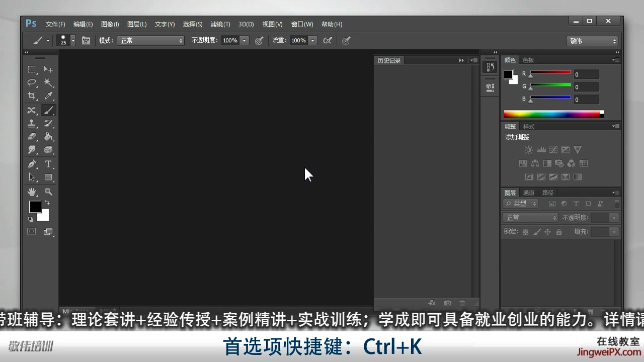The image size is (644, 362).
Task: Select the Paint Bucket tool
Action: click(x=48, y=136)
